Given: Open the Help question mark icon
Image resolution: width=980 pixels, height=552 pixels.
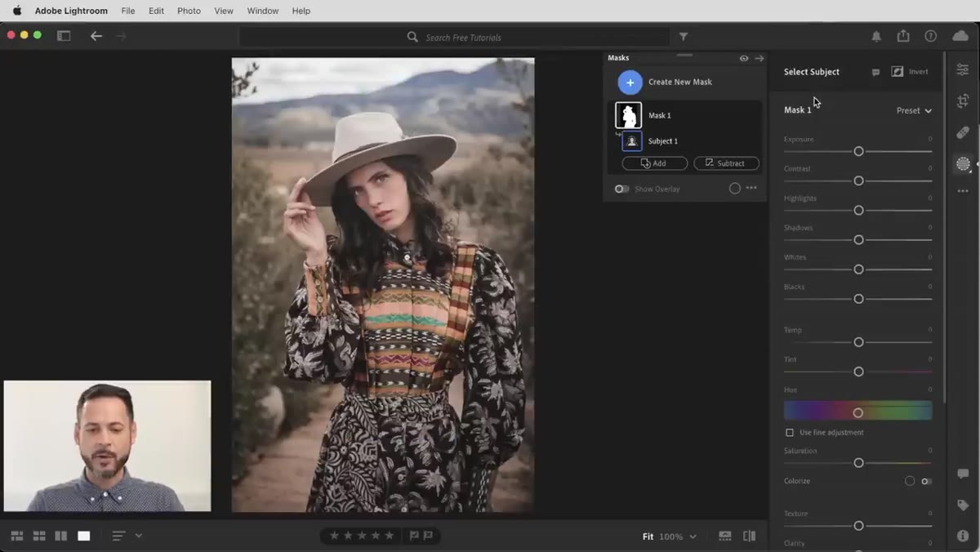Looking at the screenshot, I should pos(930,36).
